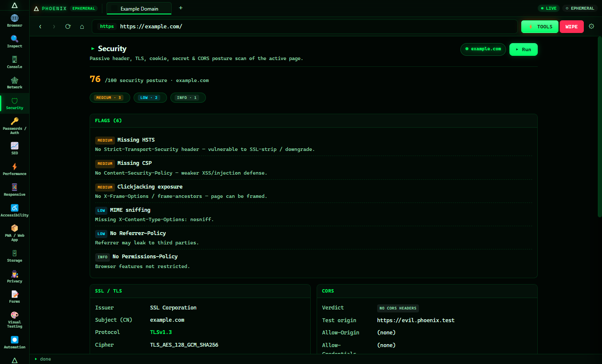Click the LIVE status indicator
The width and height of the screenshot is (602, 364).
point(549,8)
